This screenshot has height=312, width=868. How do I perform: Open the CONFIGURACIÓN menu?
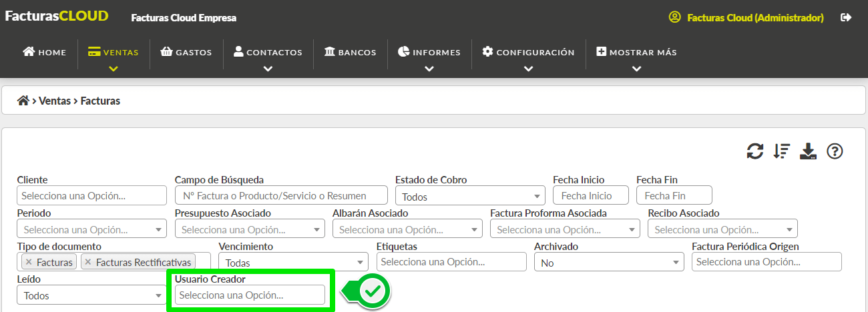pyautogui.click(x=528, y=52)
